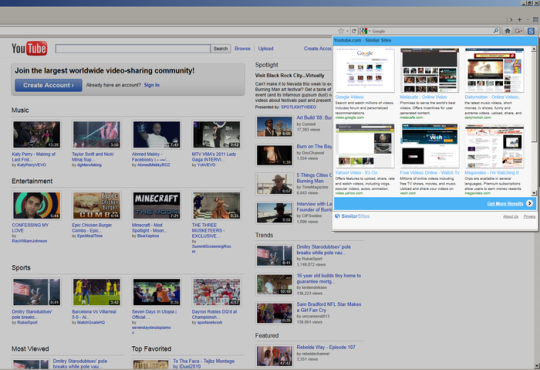Click the Get More Results arrow icon
The height and width of the screenshot is (370, 540).
coord(529,204)
